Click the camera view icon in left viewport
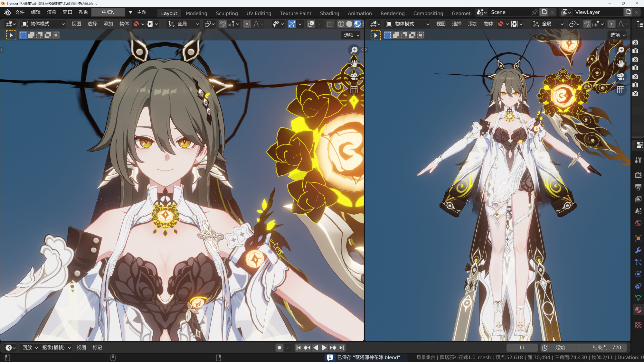 point(354,77)
